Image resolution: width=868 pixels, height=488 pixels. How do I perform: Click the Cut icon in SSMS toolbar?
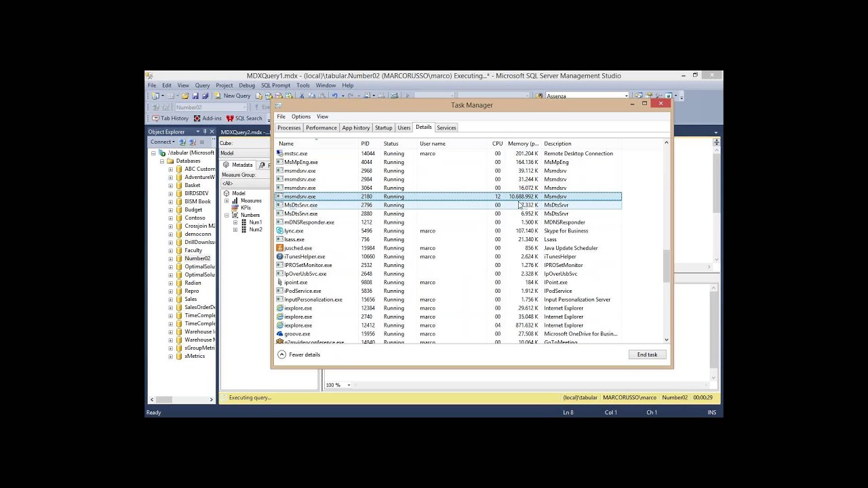coord(302,96)
